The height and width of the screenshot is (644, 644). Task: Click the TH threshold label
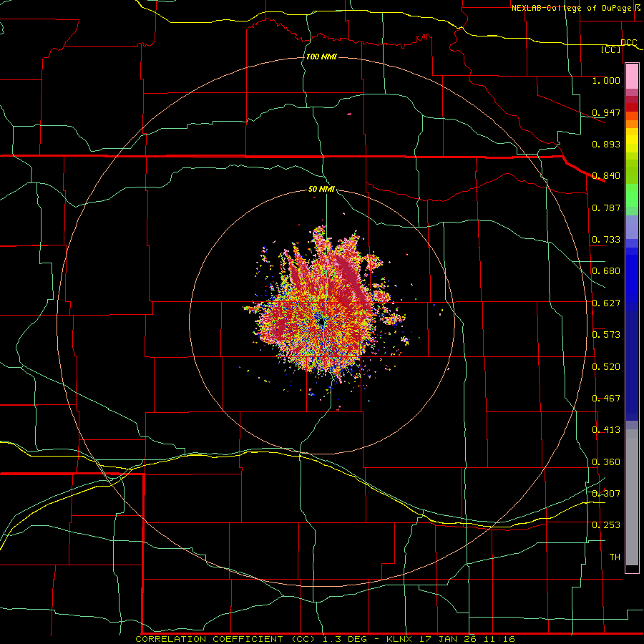[615, 557]
